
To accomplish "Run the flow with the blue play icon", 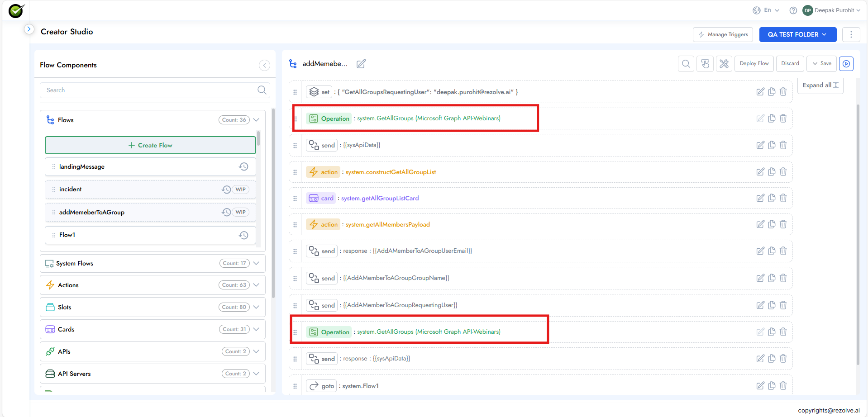I will click(846, 64).
